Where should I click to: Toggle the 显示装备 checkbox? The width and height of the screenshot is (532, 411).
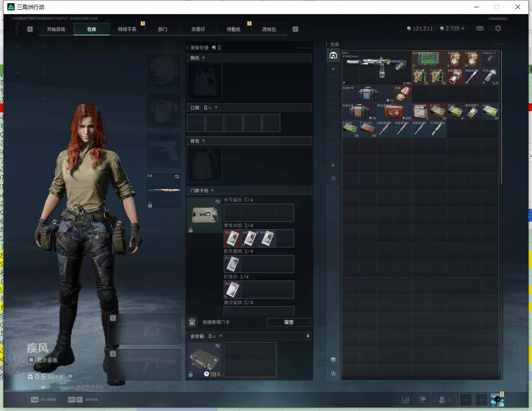click(x=31, y=360)
